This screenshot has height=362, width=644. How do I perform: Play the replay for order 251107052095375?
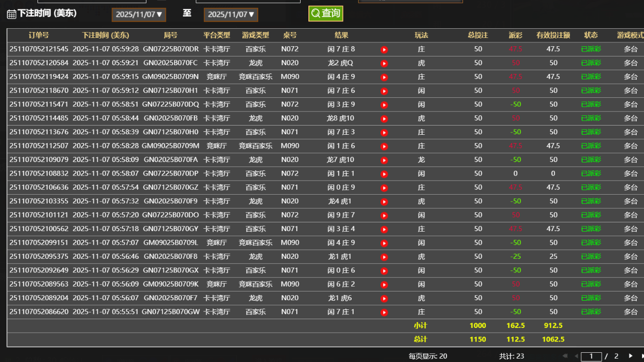pos(384,256)
